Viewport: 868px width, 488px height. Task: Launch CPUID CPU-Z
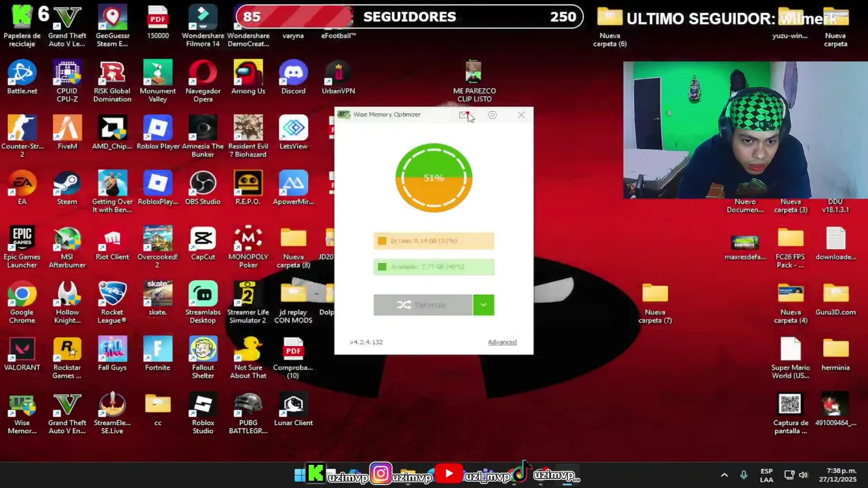coord(67,82)
